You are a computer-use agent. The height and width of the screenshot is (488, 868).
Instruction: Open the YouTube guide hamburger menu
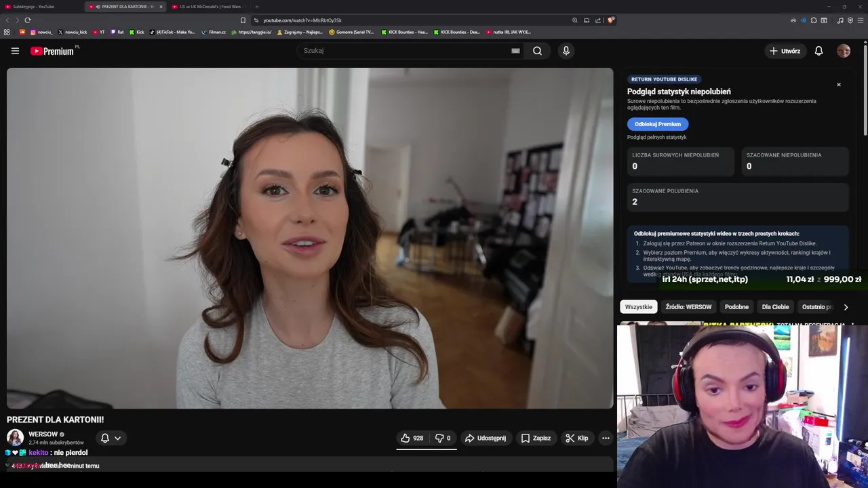click(15, 51)
